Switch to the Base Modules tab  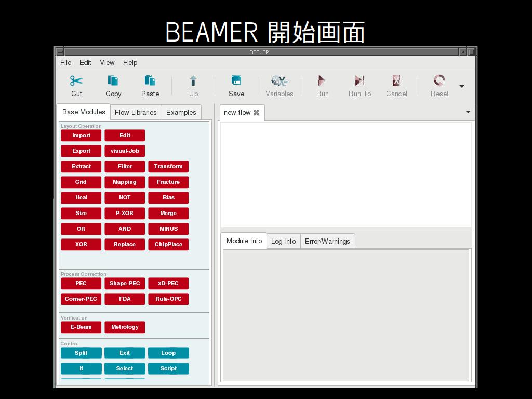(x=84, y=112)
